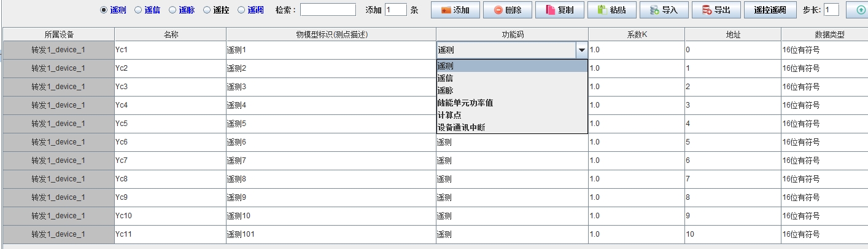The height and width of the screenshot is (249, 868).
Task: Select the 遥调 radio button
Action: [x=241, y=10]
